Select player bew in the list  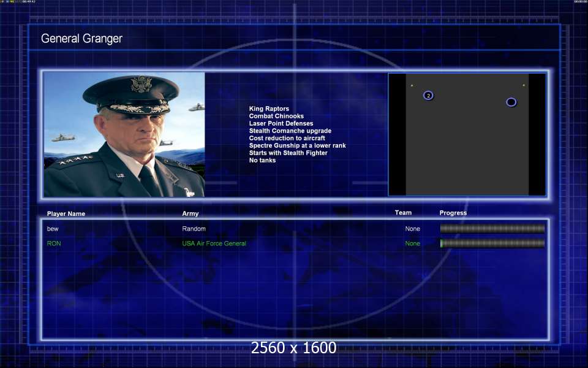click(53, 229)
